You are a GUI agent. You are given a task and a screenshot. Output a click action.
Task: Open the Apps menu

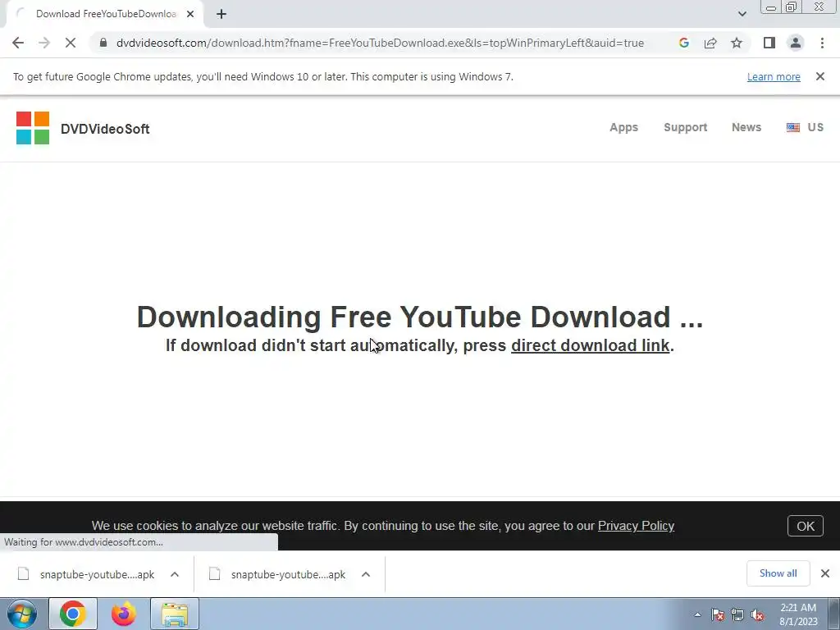pos(623,127)
